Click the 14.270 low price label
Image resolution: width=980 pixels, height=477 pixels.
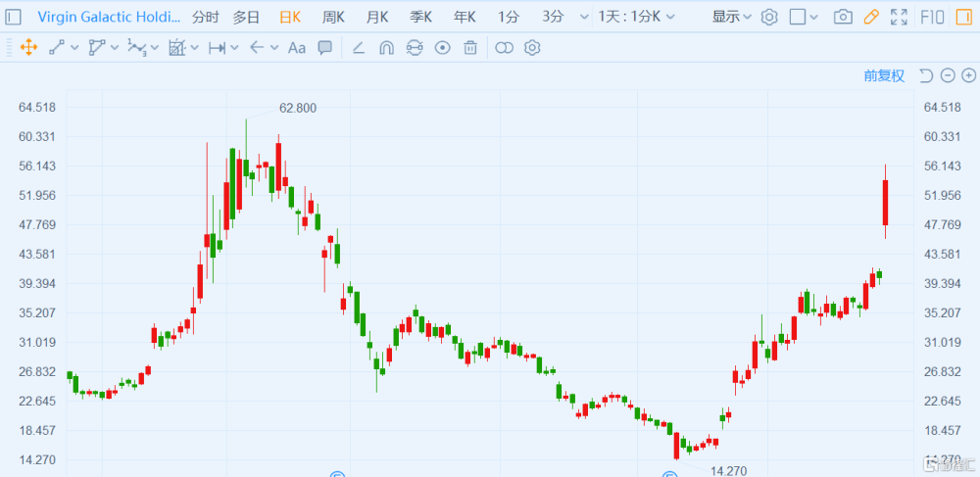click(729, 471)
